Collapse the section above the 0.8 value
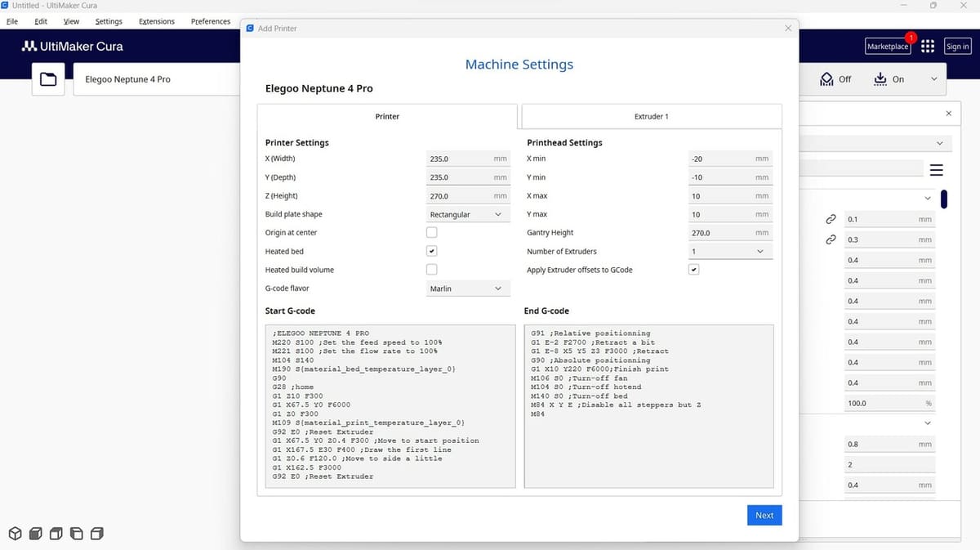Screen dimensions: 980x550 [x=927, y=423]
